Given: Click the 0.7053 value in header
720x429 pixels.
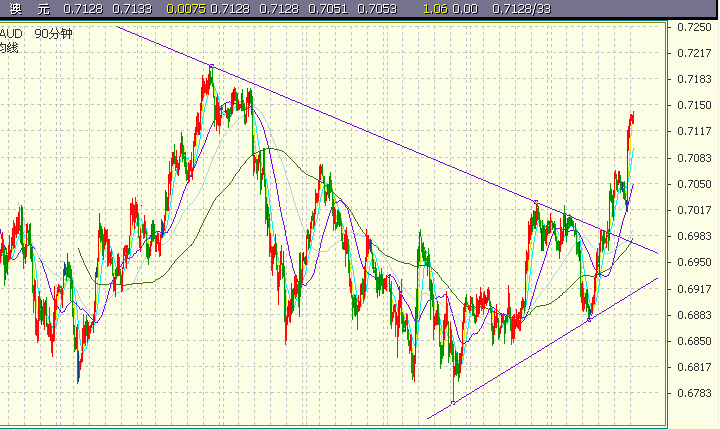Looking at the screenshot, I should 377,9.
